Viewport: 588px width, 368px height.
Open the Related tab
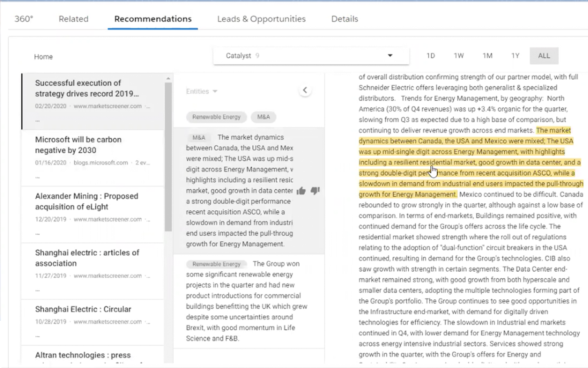pyautogui.click(x=73, y=19)
